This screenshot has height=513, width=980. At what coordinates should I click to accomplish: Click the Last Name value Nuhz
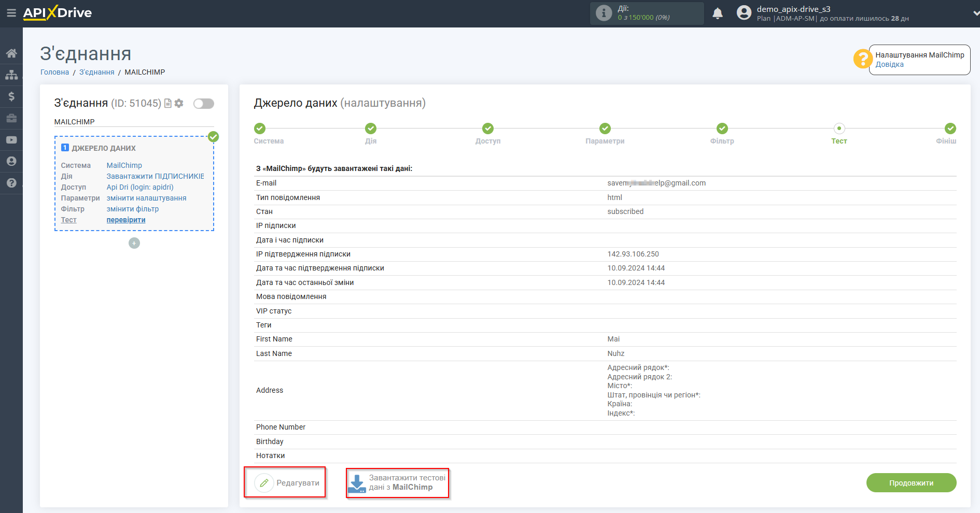616,353
